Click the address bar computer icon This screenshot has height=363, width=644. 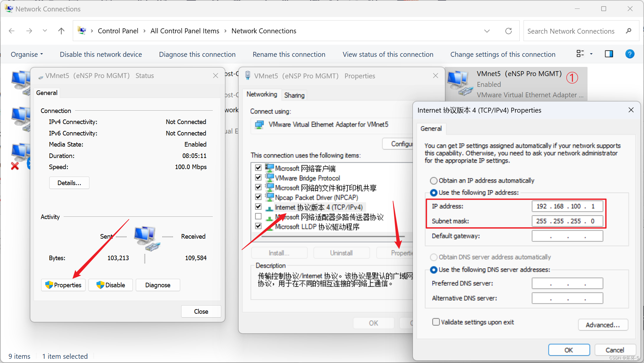[x=82, y=31]
